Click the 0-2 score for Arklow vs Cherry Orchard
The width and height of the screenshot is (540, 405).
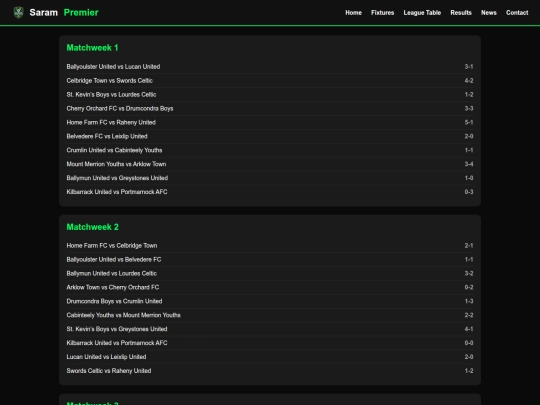[469, 287]
